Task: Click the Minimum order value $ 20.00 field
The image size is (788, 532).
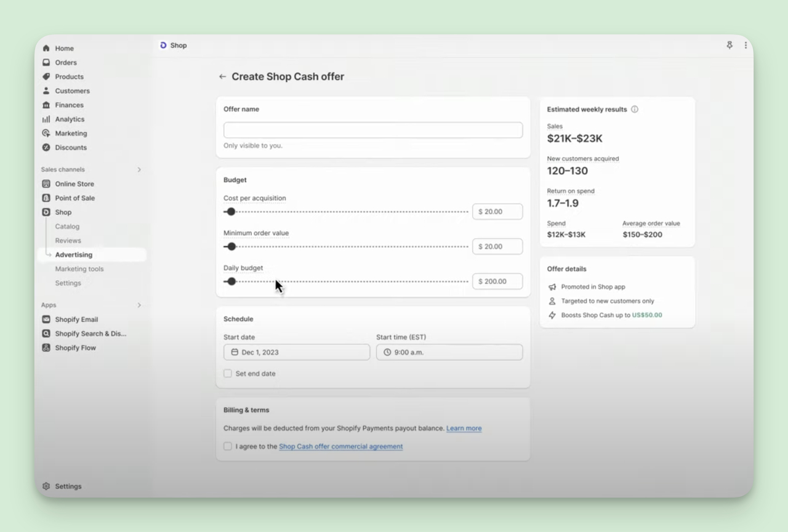Action: [497, 246]
